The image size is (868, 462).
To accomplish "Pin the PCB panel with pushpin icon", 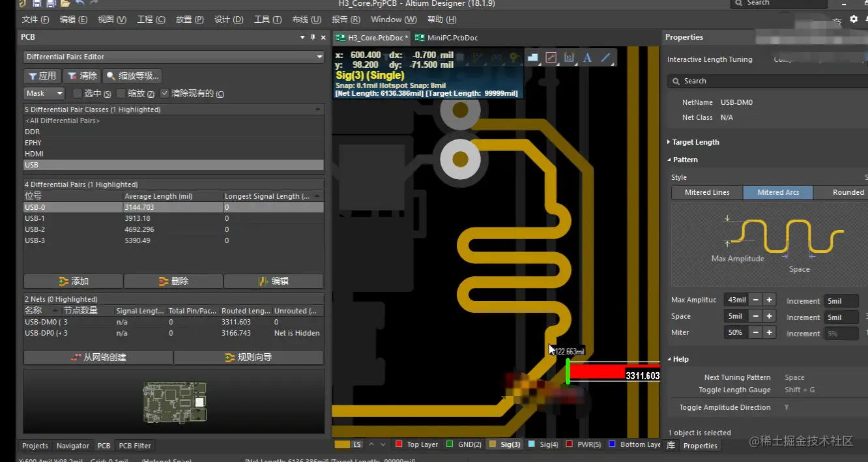I will pos(313,38).
